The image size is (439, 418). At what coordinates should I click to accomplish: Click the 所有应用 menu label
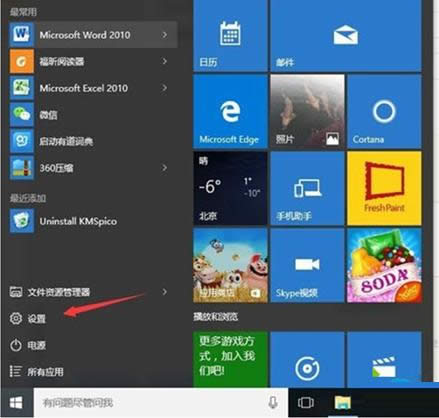click(x=45, y=372)
